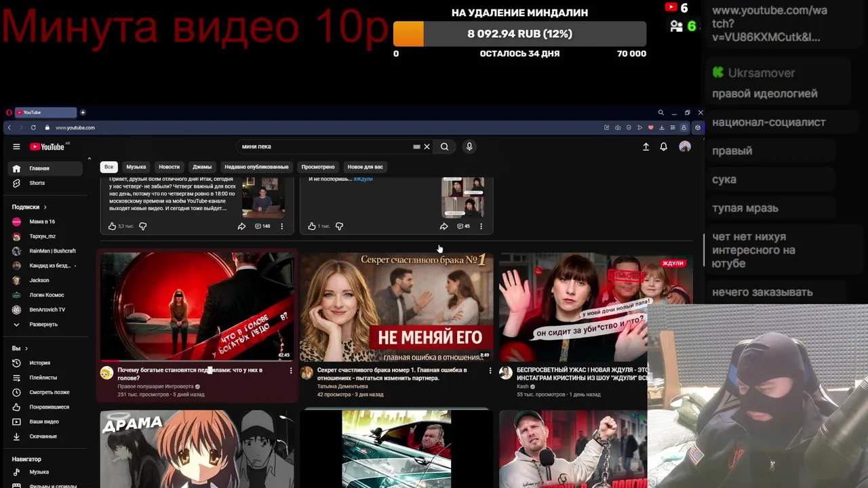
Task: Open a new browser tab with plus button
Action: 83,113
